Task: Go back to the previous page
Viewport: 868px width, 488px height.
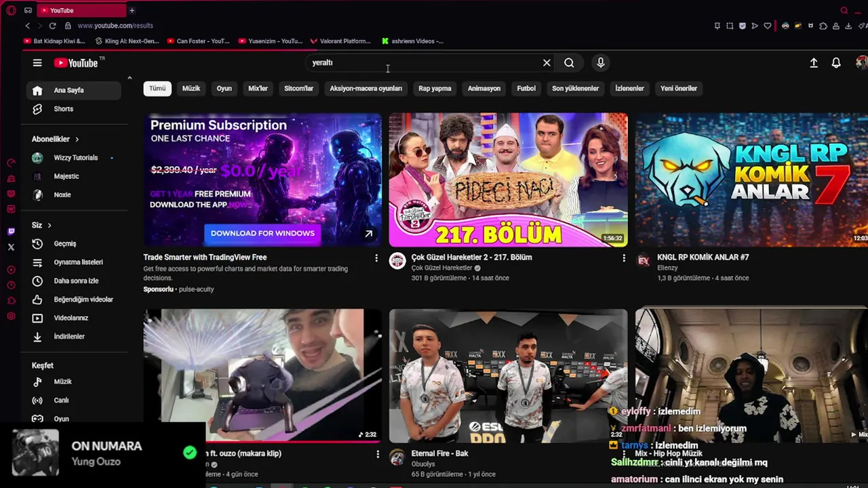Action: pos(27,26)
